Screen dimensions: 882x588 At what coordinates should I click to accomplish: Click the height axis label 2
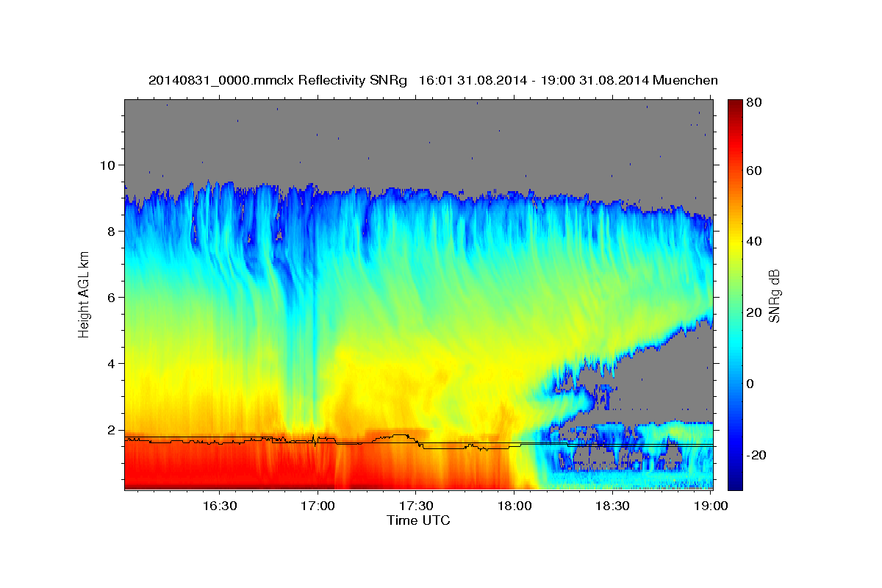(x=112, y=429)
